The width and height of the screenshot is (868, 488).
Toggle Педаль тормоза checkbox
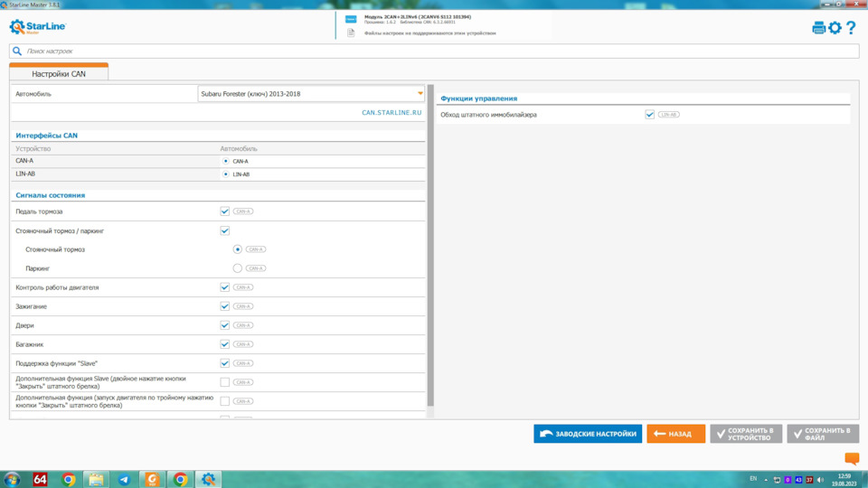click(x=225, y=211)
